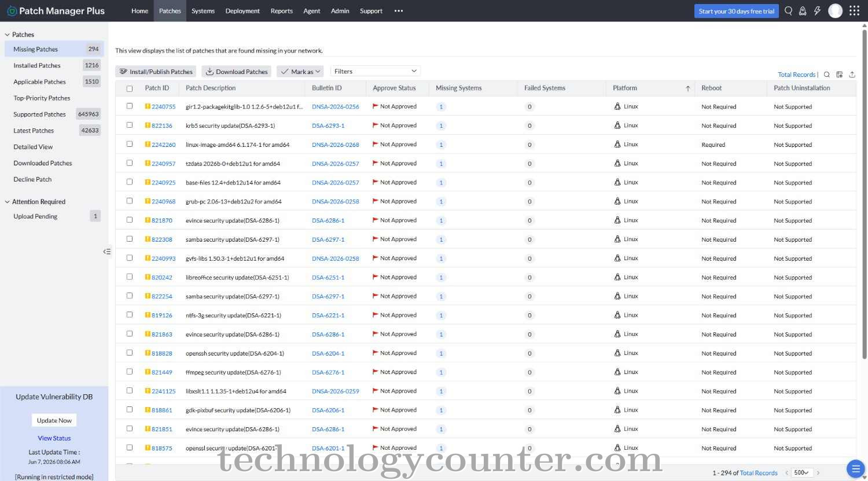Tick the checkbox for patch 2242260

coord(130,145)
